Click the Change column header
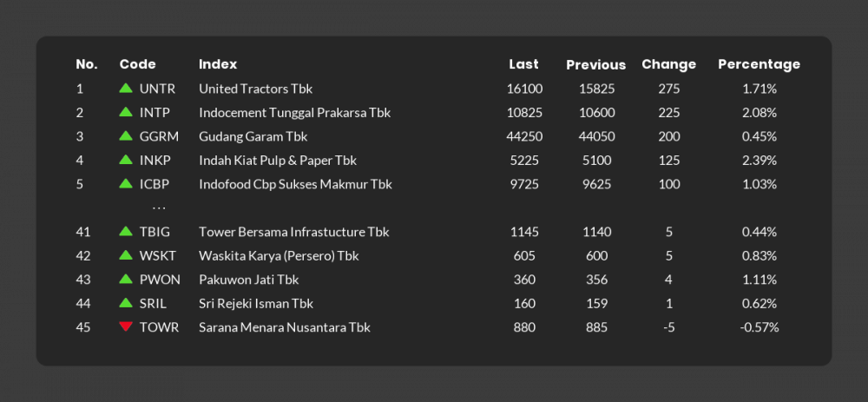 click(x=668, y=65)
